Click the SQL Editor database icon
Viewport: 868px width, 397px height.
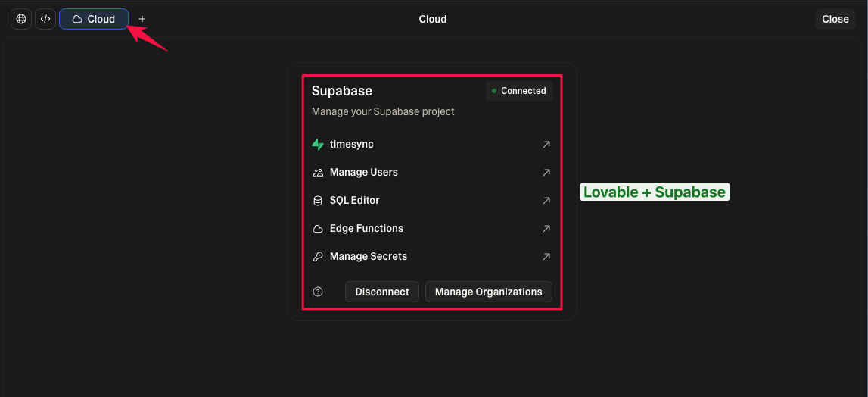coord(318,201)
